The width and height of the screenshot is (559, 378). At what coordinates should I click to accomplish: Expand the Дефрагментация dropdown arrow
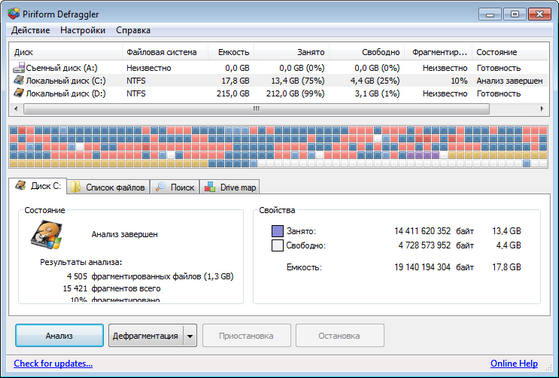point(190,336)
